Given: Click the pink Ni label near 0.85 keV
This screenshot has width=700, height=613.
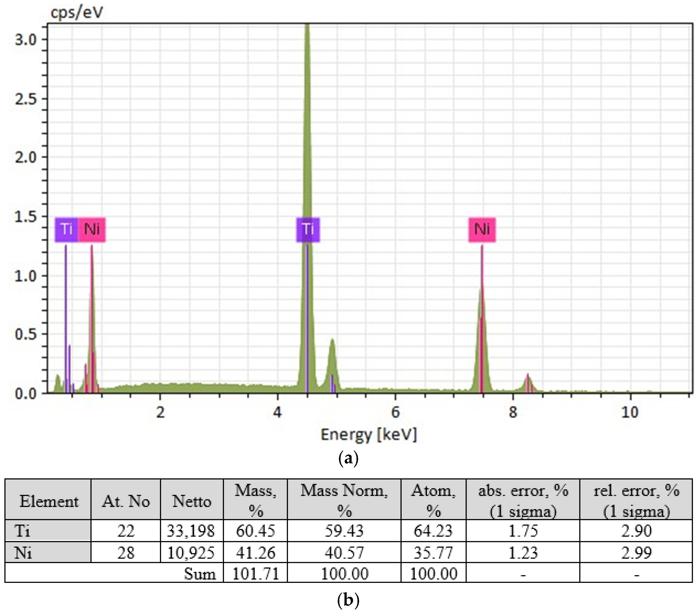Looking at the screenshot, I should tap(92, 229).
